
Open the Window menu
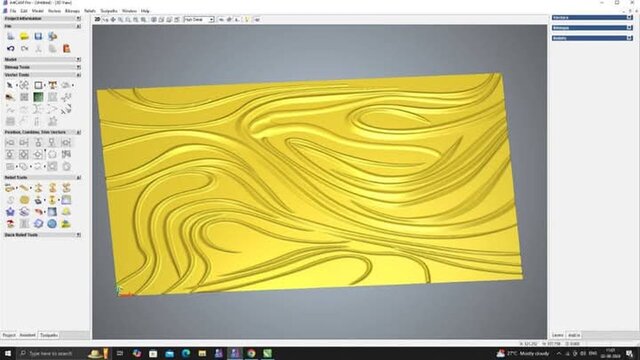[129, 11]
